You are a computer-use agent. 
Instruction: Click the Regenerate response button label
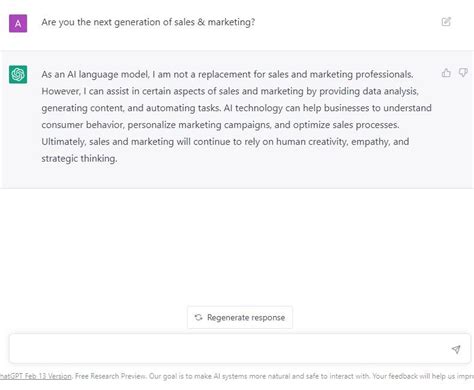pos(246,317)
